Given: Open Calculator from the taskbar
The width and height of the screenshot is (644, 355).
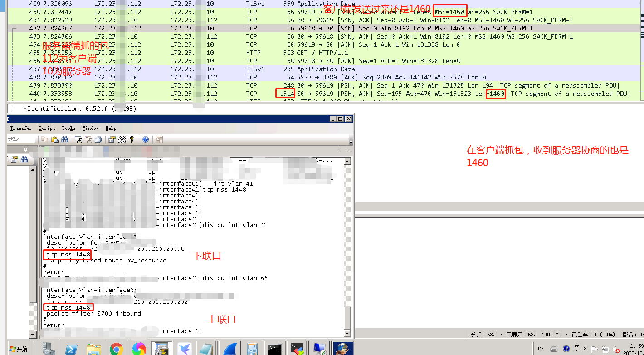Looking at the screenshot, I should (253, 349).
